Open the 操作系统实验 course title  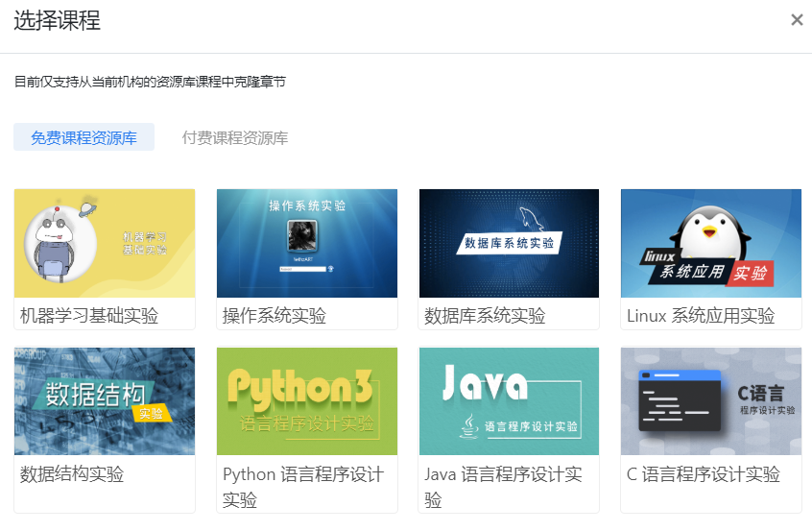pos(275,315)
